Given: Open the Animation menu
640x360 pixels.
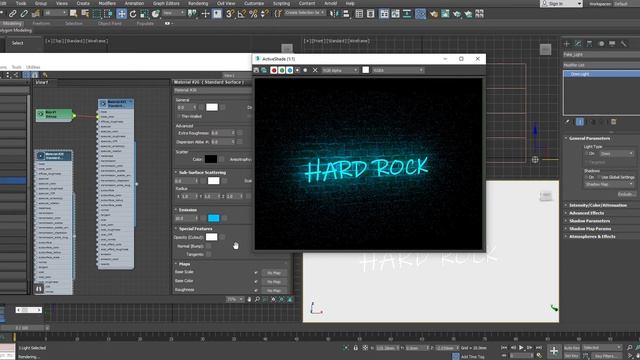Looking at the screenshot, I should [134, 3].
